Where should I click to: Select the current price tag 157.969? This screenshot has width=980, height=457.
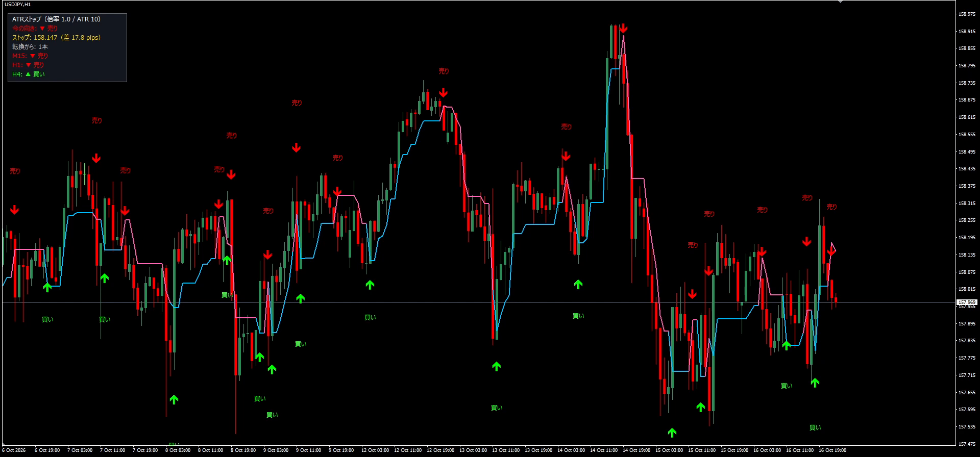click(x=967, y=302)
